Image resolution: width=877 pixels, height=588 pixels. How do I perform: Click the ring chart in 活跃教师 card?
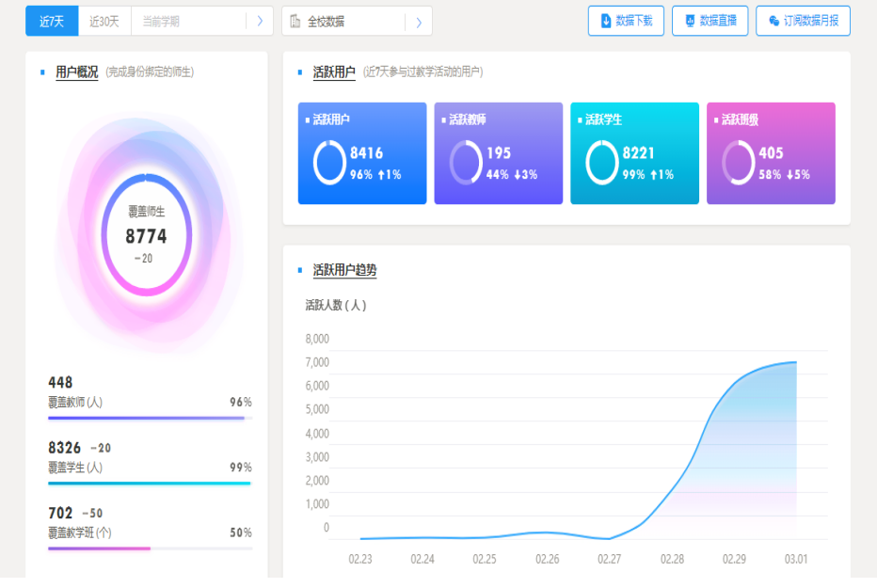tap(466, 162)
